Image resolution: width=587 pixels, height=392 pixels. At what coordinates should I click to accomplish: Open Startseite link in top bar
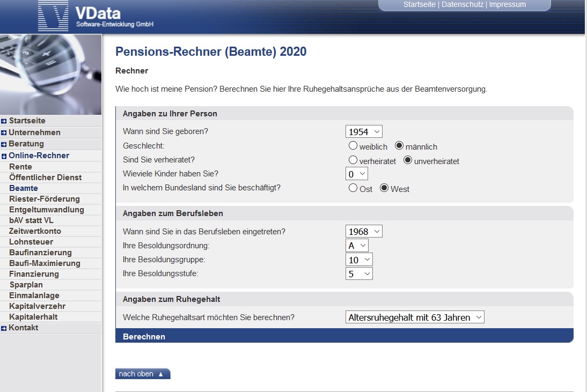click(x=419, y=4)
